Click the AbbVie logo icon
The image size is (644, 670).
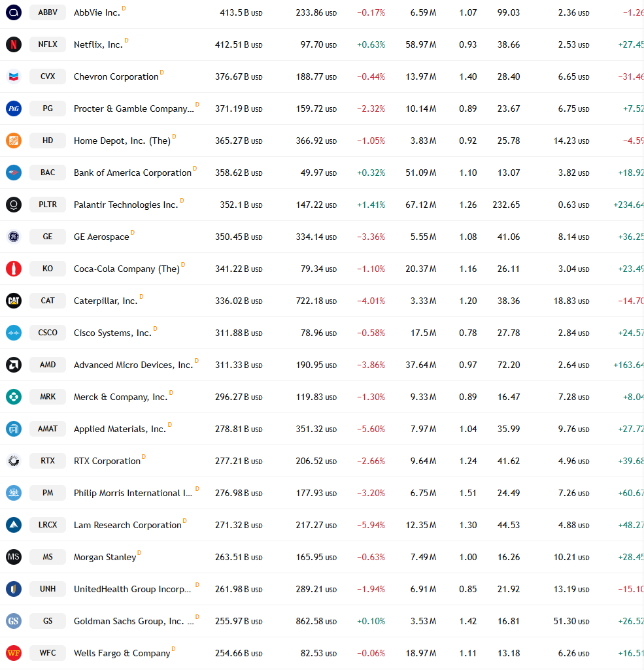pyautogui.click(x=14, y=12)
